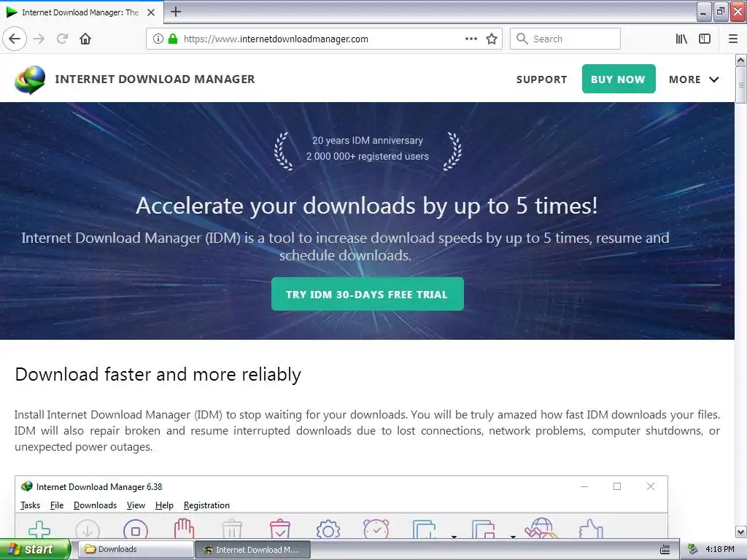Open the SUPPORT page link
747x560 pixels.
tap(542, 79)
